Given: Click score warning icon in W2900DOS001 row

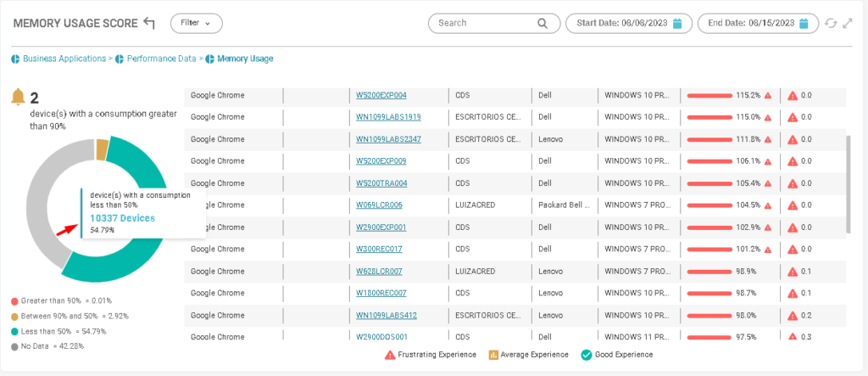Looking at the screenshot, I should tap(793, 337).
